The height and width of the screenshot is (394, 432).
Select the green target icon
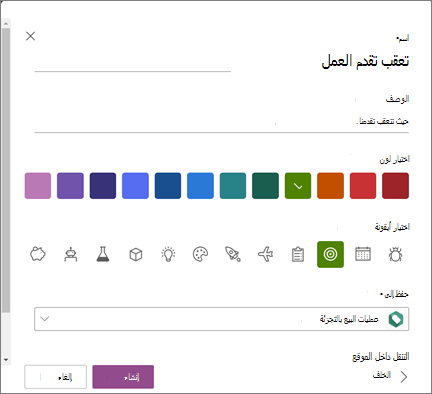(330, 254)
